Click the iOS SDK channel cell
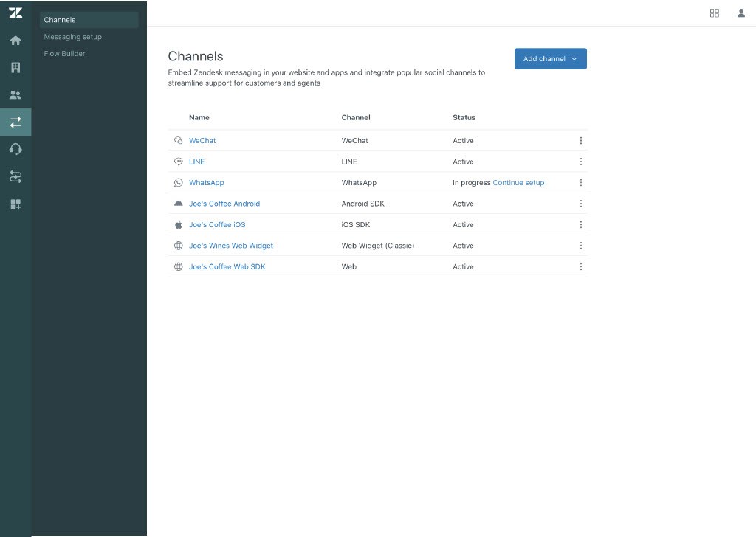756x537 pixels. tap(356, 224)
